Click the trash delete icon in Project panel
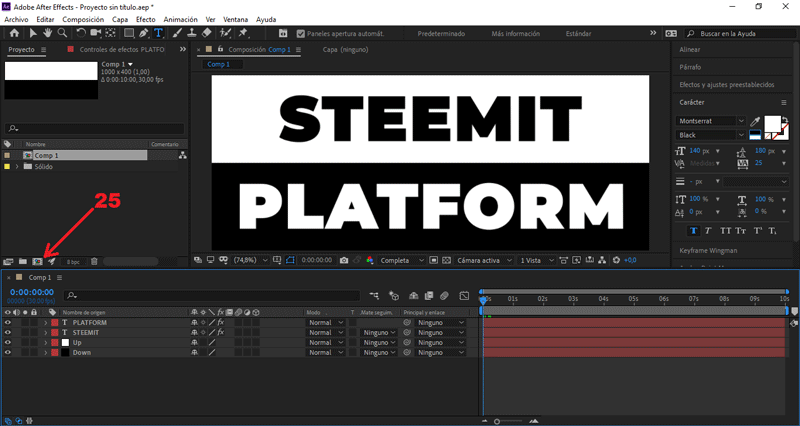Image resolution: width=800 pixels, height=426 pixels. point(94,262)
